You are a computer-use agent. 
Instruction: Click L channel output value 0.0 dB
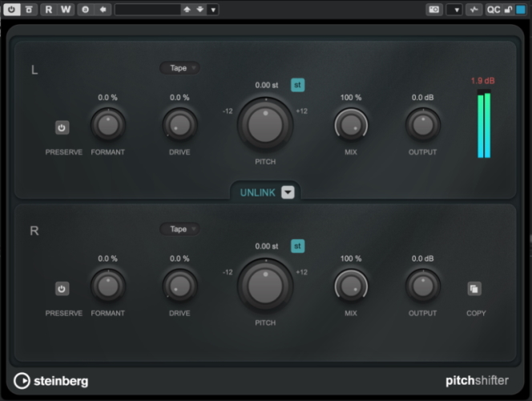pos(422,98)
